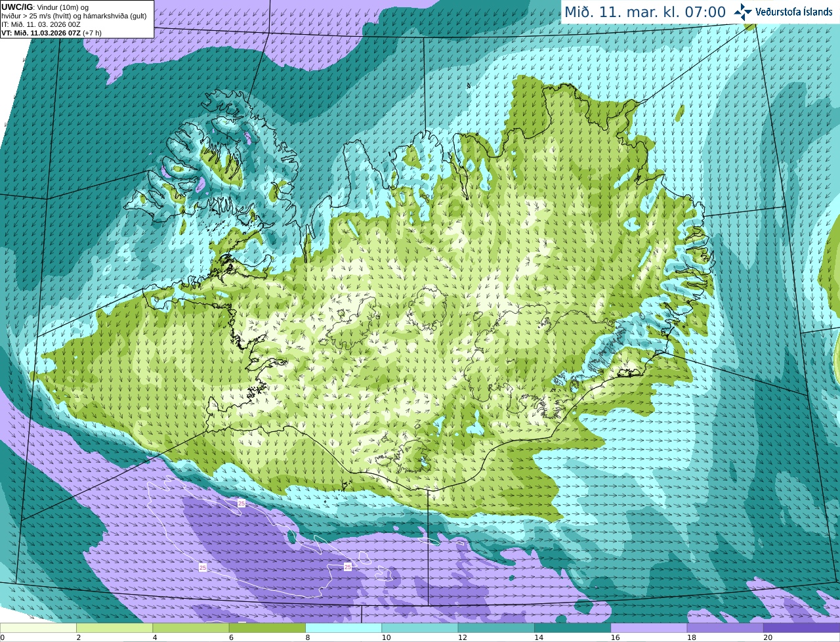Click the hviður > 25 m/s description line
Image resolution: width=840 pixels, height=642 pixels.
[74, 16]
